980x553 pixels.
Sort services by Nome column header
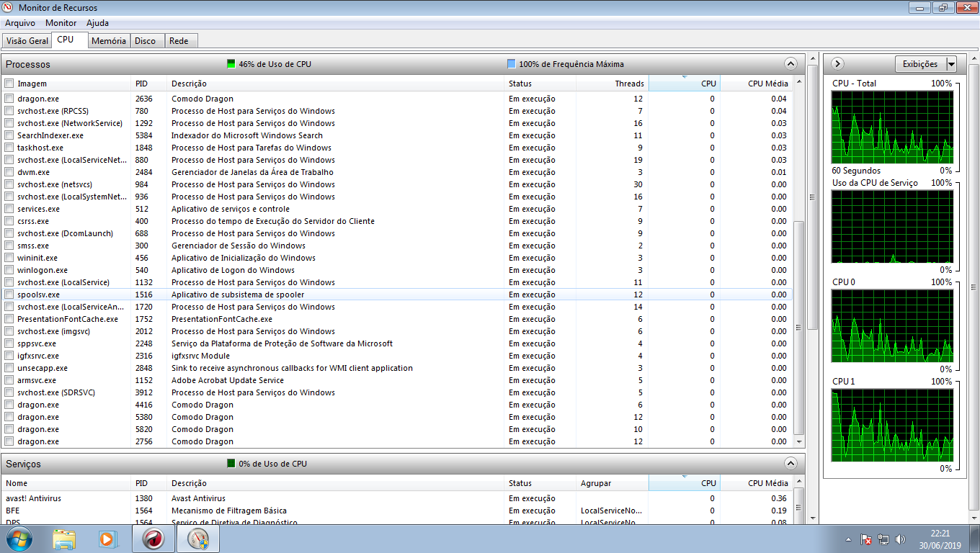click(66, 483)
